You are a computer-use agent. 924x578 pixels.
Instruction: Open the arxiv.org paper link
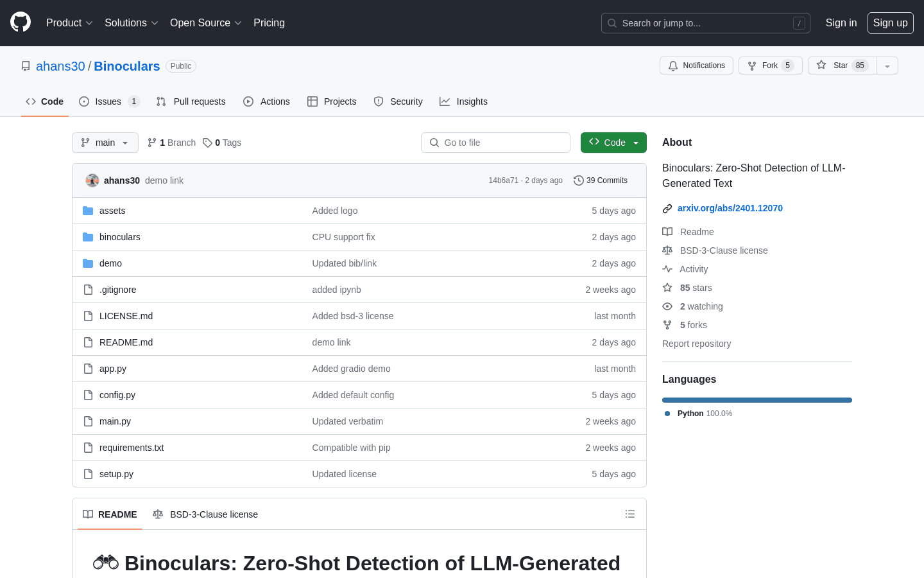coord(730,208)
